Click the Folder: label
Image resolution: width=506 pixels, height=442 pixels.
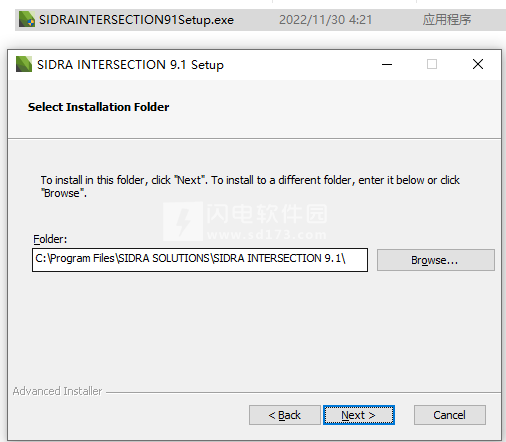tap(50, 239)
